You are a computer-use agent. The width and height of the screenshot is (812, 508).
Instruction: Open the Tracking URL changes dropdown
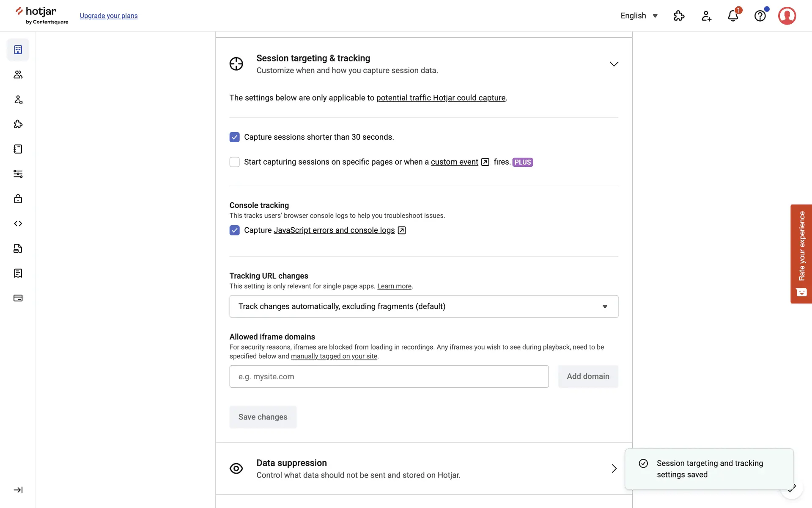point(423,306)
